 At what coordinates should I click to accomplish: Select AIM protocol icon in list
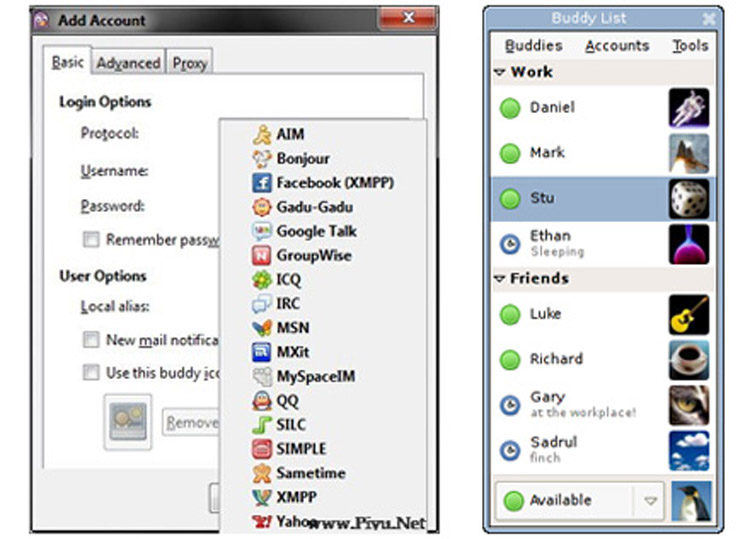[262, 134]
